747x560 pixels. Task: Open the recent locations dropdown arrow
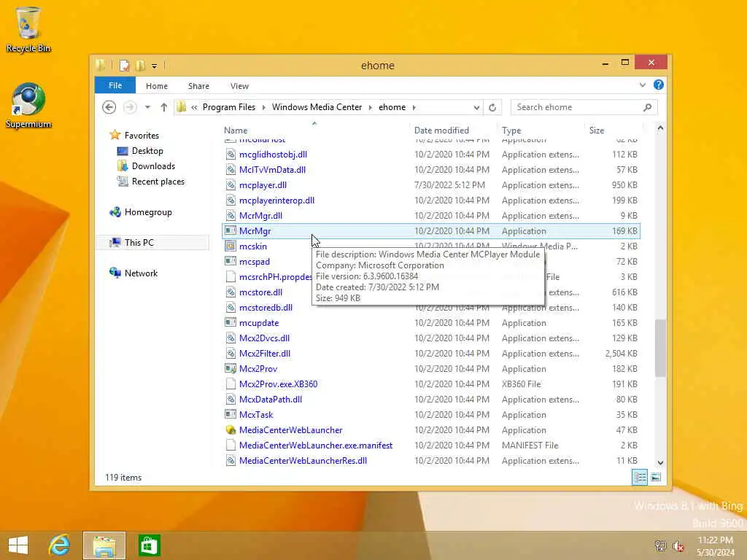click(147, 107)
